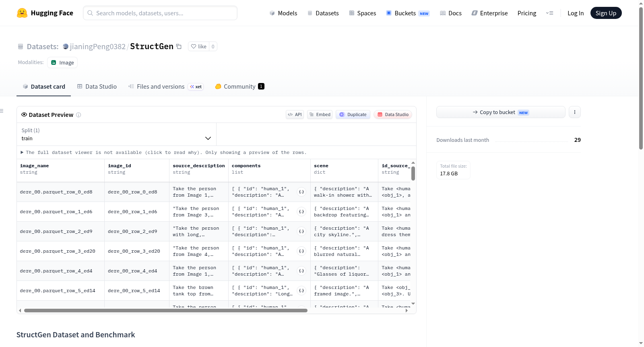
Task: Click the heart like button
Action: (x=198, y=46)
